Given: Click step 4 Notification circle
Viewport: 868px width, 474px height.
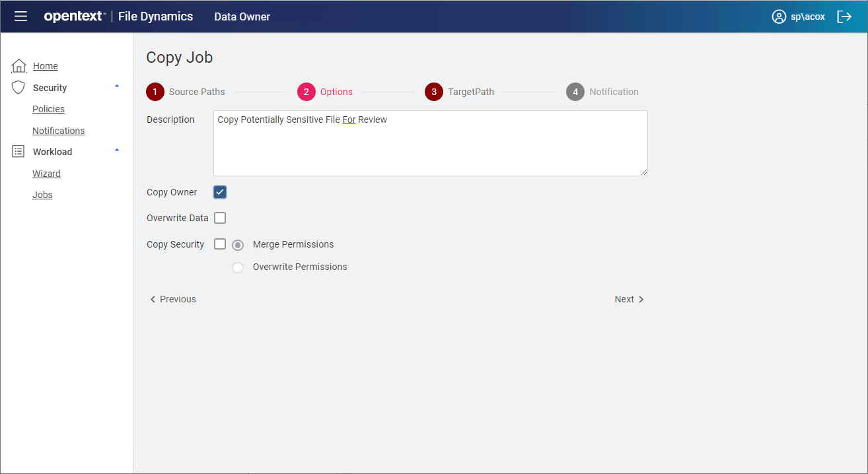Looking at the screenshot, I should 575,92.
